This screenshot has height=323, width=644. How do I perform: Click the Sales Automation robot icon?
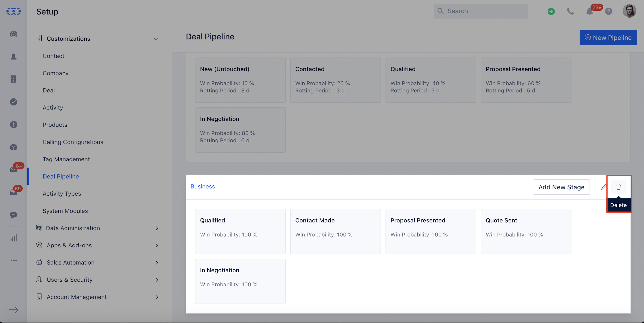click(x=39, y=262)
